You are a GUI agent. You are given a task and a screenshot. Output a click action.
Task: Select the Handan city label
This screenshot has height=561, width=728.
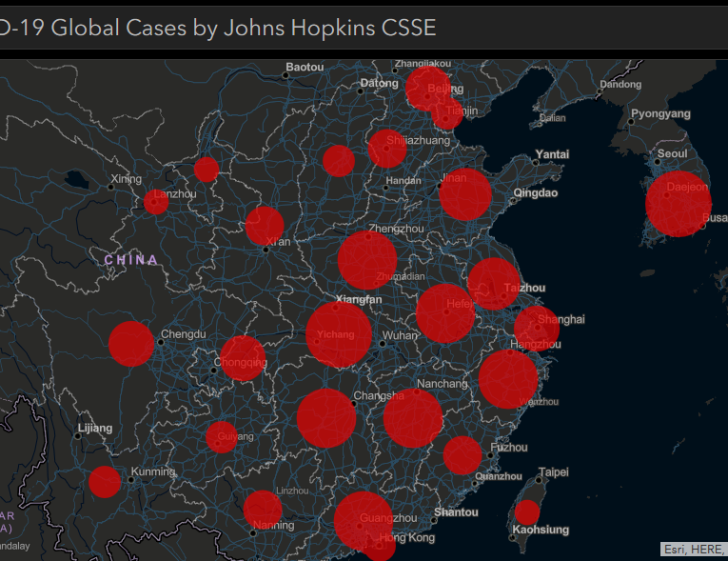pyautogui.click(x=403, y=181)
